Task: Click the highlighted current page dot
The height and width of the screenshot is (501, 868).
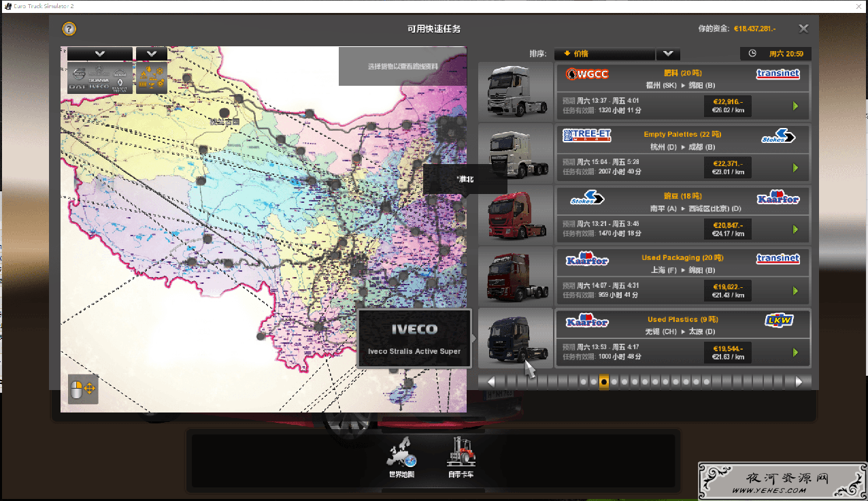Action: point(604,382)
